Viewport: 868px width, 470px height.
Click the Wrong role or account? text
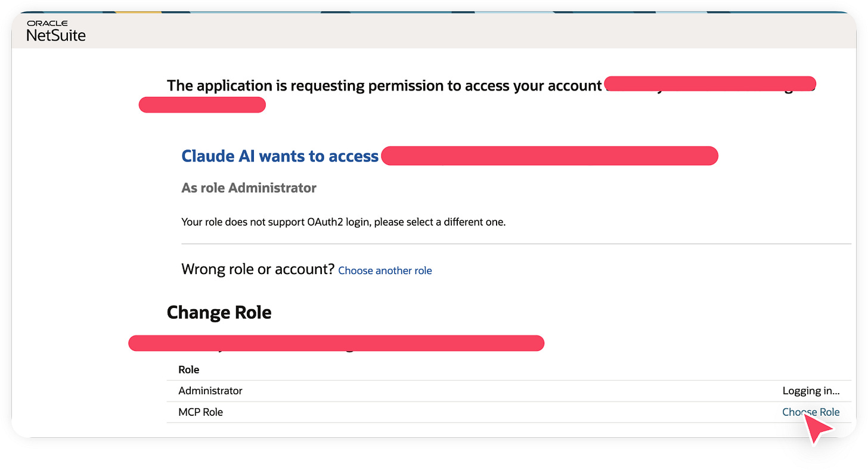258,269
